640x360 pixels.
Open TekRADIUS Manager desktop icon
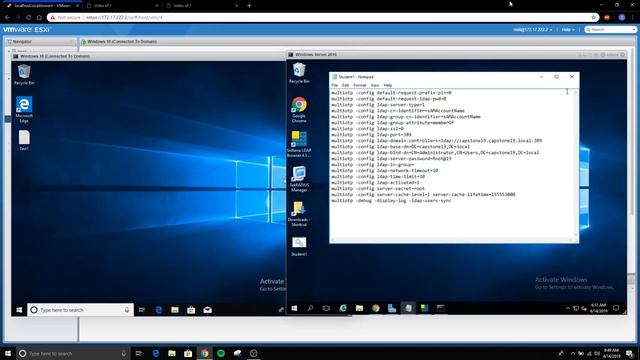(x=299, y=178)
